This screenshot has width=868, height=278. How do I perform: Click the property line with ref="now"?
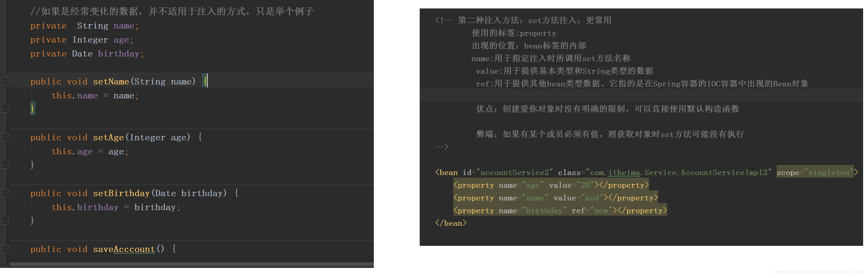[560, 210]
